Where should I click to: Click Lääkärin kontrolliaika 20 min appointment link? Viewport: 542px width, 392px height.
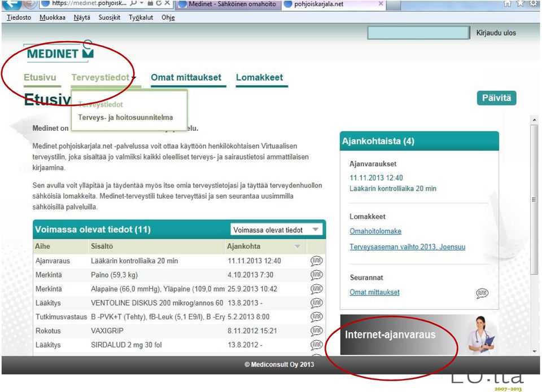(x=393, y=188)
